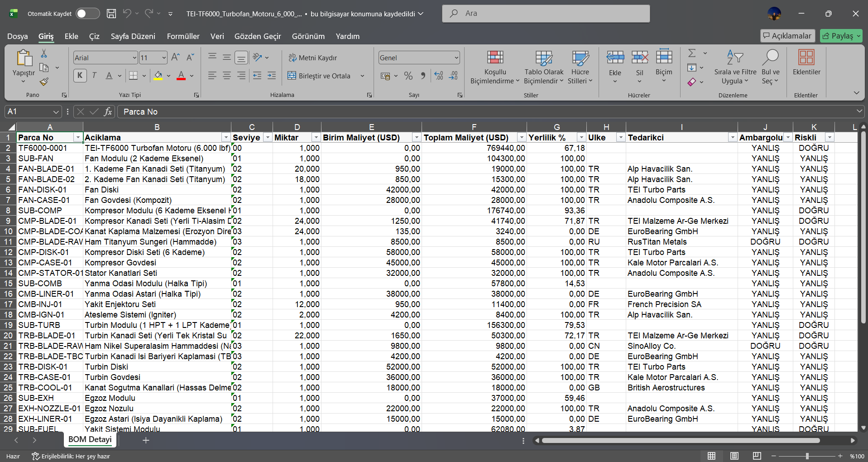
Task: Open the Ulke filter dropdown
Action: pos(621,138)
